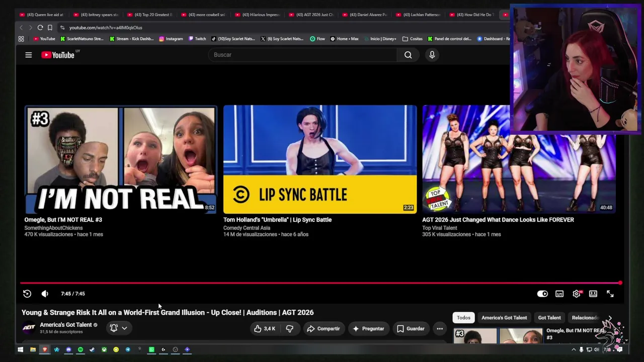
Task: Open the title 'AGT 2026 Just Changed What Dance Looks Like FOREVER'
Action: point(498,220)
